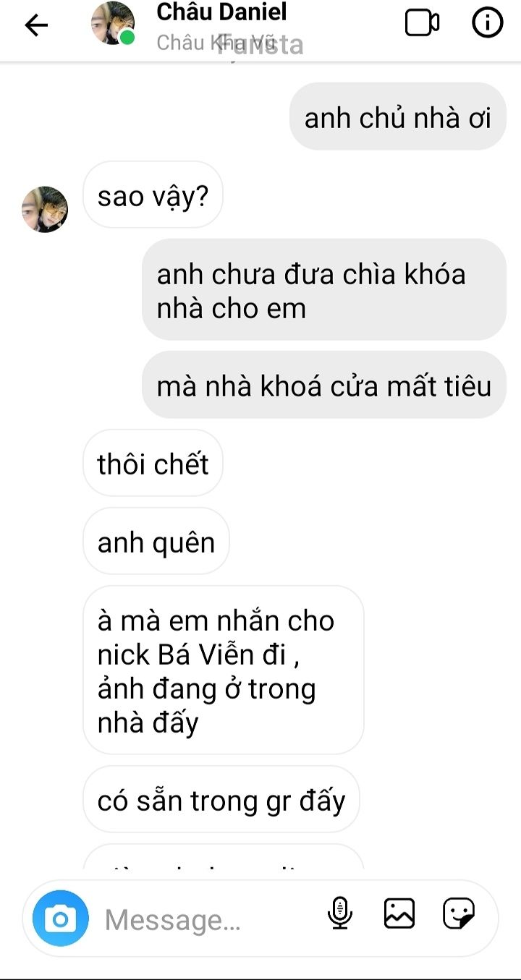
Task: Record a voice message with microphone
Action: 339,913
